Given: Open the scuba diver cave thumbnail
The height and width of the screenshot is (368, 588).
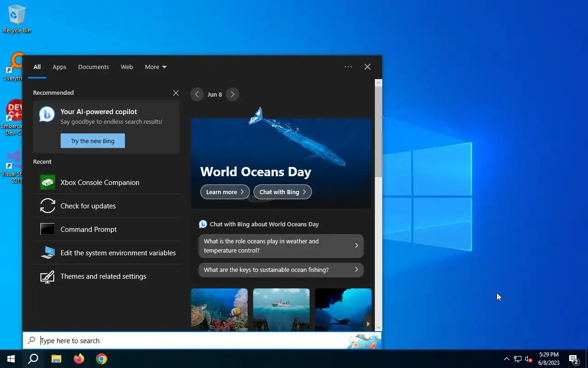Looking at the screenshot, I should [x=343, y=309].
